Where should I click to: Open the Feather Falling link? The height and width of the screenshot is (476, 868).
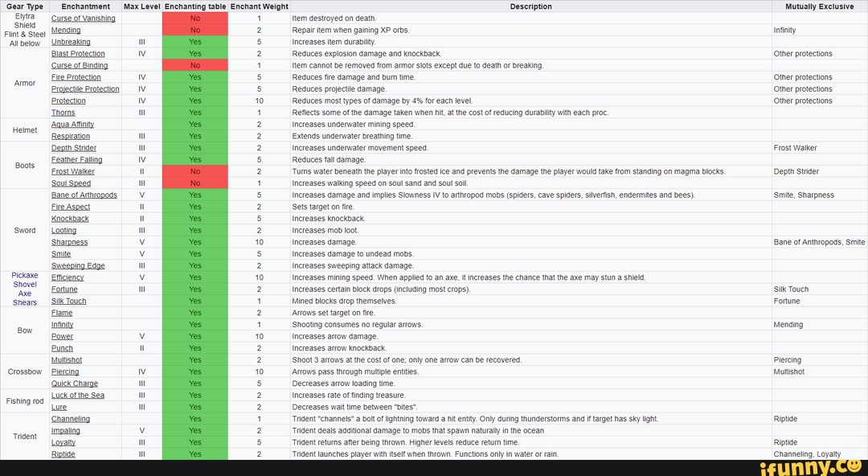(76, 159)
